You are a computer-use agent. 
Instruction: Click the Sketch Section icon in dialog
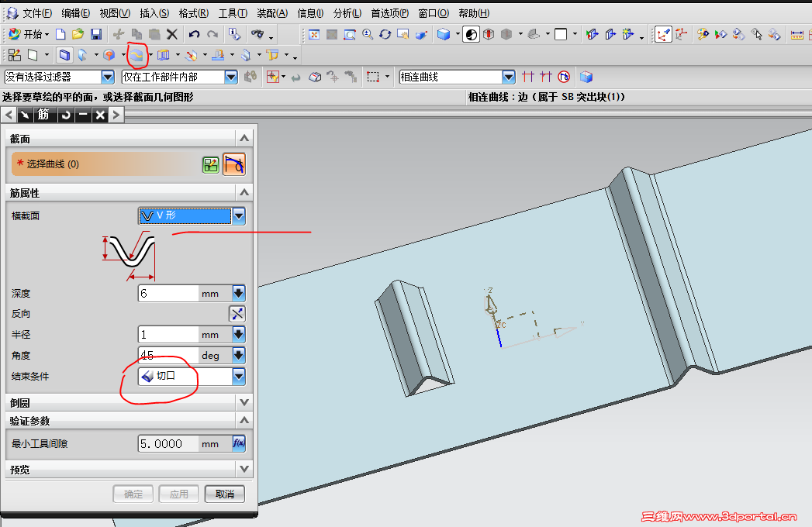(211, 164)
